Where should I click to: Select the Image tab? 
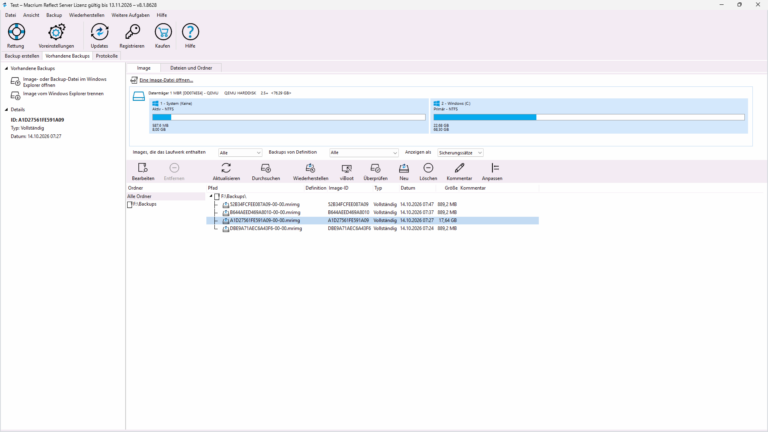pos(144,68)
